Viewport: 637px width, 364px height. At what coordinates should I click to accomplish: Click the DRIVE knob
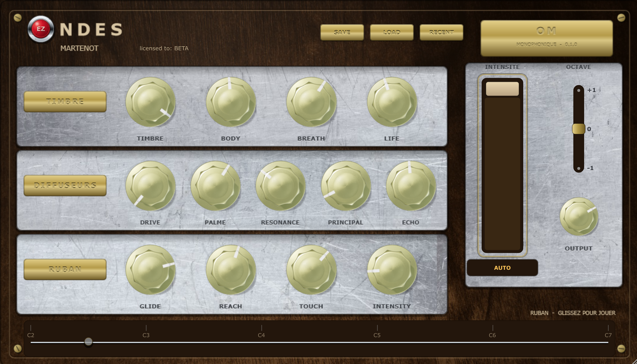tap(150, 186)
